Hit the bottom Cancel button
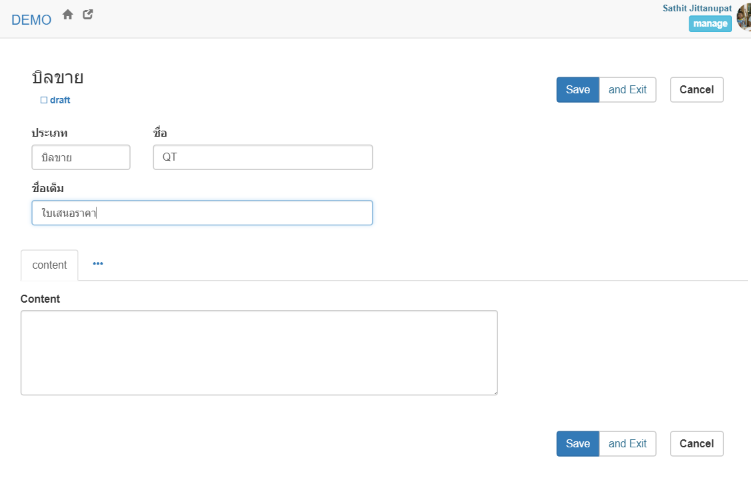The height and width of the screenshot is (477, 751). [696, 444]
